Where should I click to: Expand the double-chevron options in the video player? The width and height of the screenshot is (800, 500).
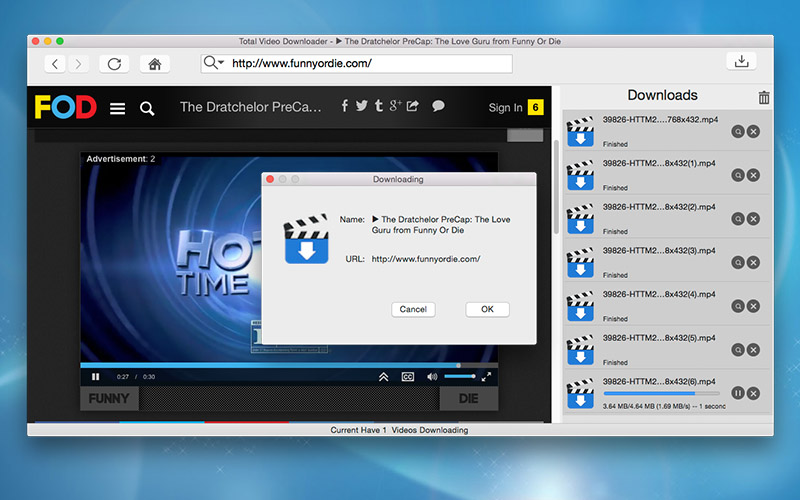(x=383, y=377)
